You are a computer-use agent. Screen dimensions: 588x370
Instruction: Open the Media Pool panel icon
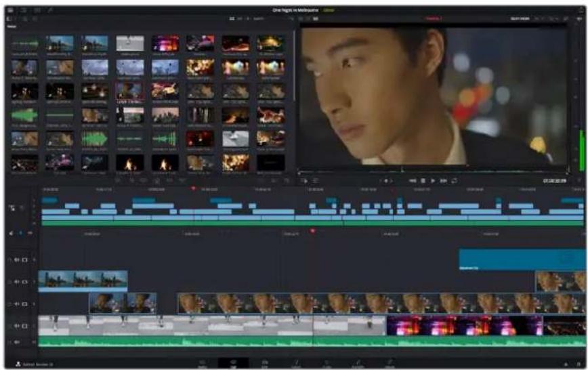pyautogui.click(x=10, y=10)
